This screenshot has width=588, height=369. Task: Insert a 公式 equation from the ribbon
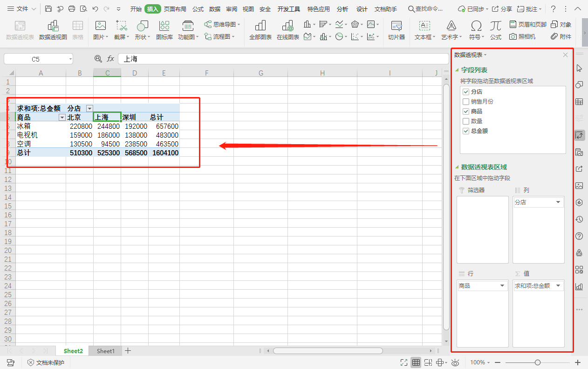tap(495, 30)
